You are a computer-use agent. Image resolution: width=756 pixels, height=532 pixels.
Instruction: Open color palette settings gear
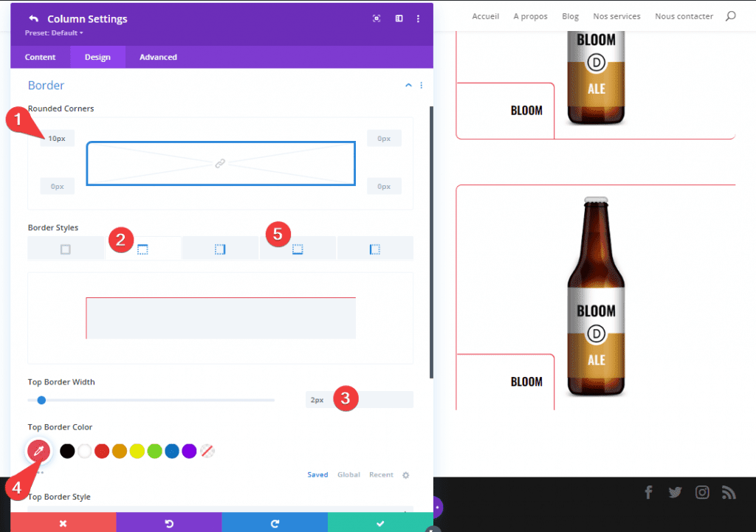click(406, 475)
